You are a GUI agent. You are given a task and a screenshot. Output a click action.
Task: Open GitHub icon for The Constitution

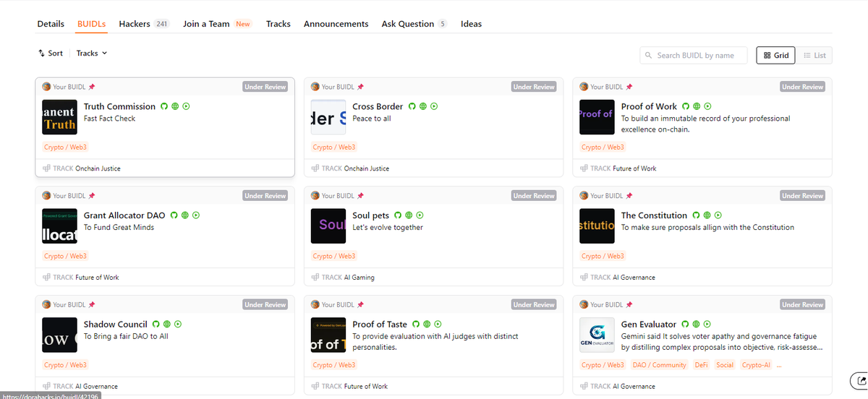click(x=697, y=215)
